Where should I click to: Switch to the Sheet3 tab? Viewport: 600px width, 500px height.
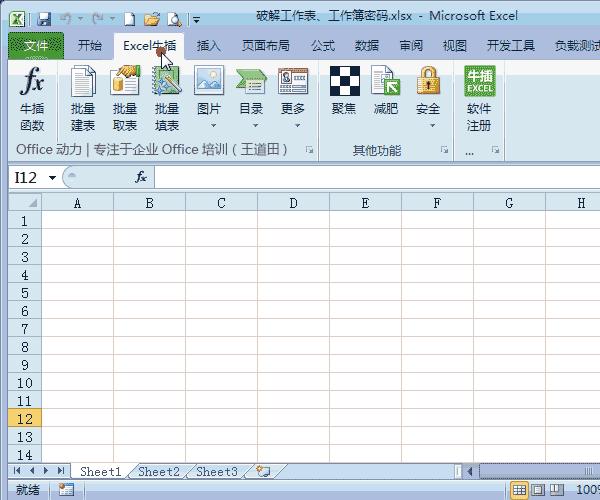[x=217, y=471]
